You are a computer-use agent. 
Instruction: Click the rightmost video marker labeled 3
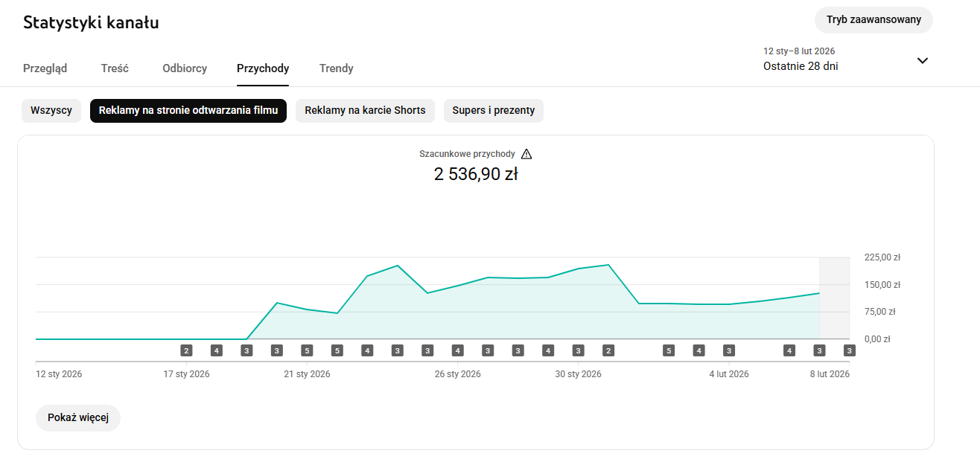click(849, 350)
